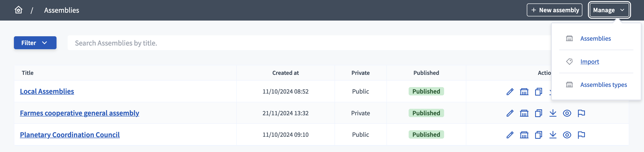Open child assemblies icon for Local Assemblies
The image size is (644, 152).
point(524,92)
